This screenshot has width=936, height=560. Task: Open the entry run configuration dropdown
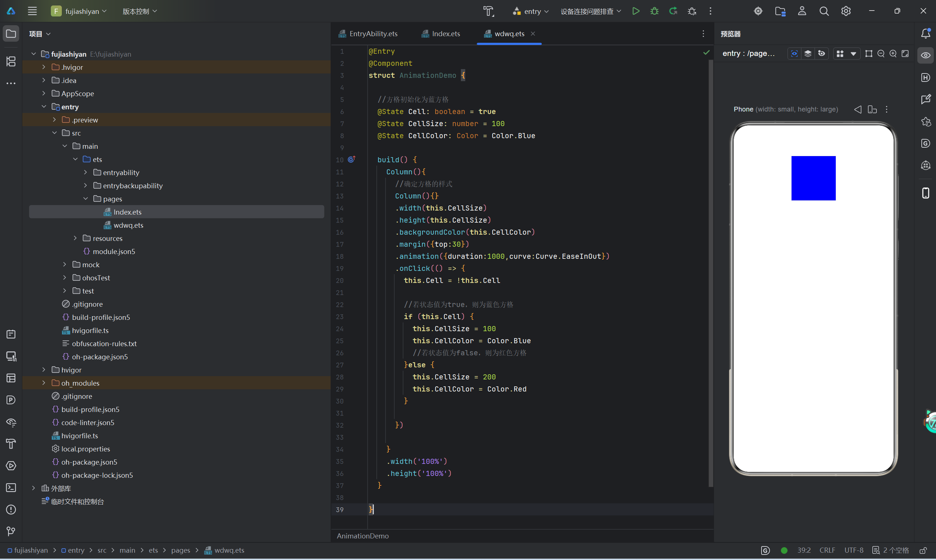point(530,11)
